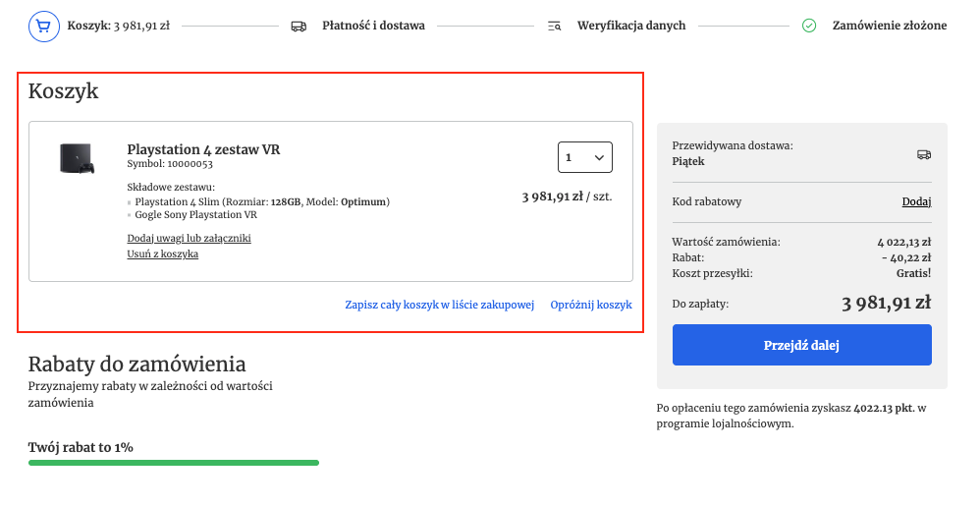Click the Playstation 4 Slim component line
The width and height of the screenshot is (980, 506).
[262, 201]
